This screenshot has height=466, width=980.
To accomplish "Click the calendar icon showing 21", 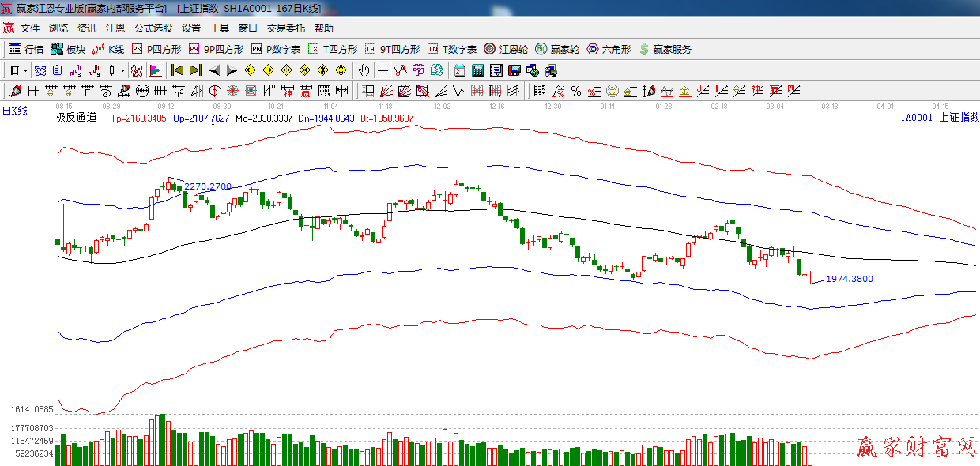I will pyautogui.click(x=459, y=70).
